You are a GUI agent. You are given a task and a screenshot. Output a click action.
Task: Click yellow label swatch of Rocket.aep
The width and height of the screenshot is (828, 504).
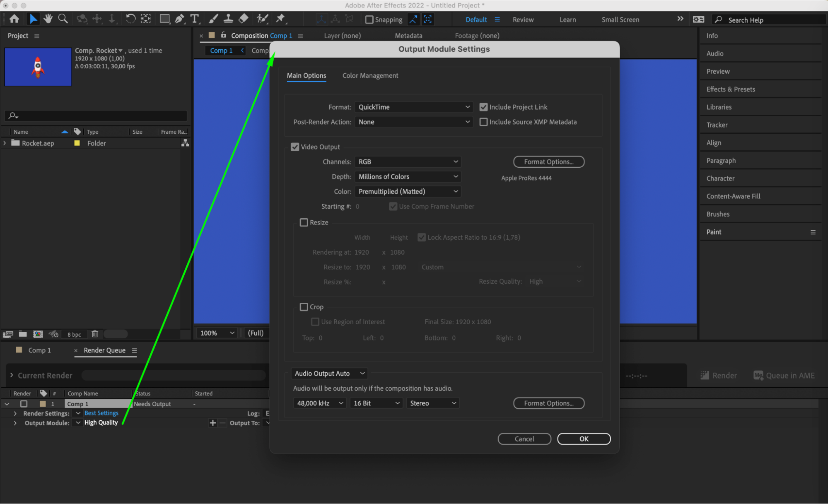click(x=77, y=143)
